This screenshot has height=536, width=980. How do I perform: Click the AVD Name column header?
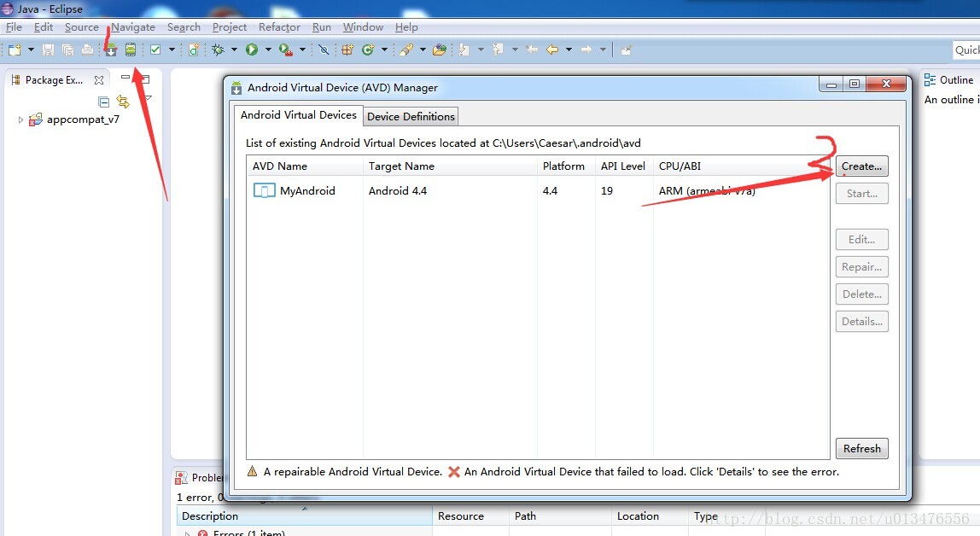[x=305, y=166]
